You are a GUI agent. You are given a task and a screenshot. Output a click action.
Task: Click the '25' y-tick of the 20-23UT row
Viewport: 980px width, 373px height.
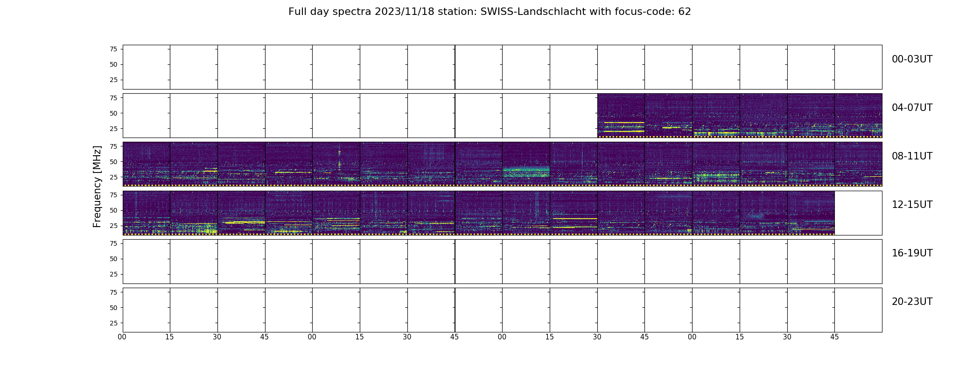113,323
